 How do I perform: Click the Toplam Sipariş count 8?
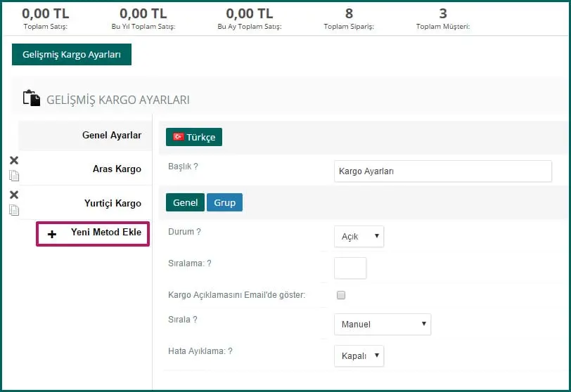pos(349,14)
